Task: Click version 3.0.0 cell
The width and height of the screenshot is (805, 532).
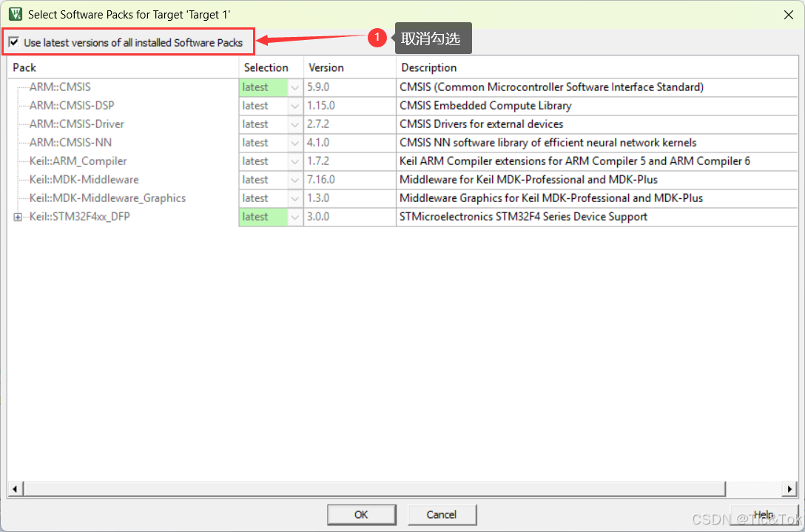Action: tap(350, 218)
